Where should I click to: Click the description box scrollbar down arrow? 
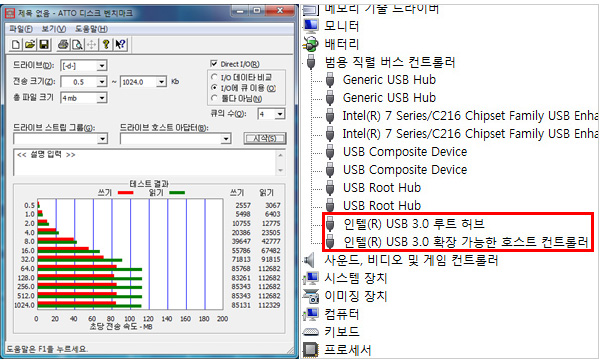pyautogui.click(x=280, y=170)
